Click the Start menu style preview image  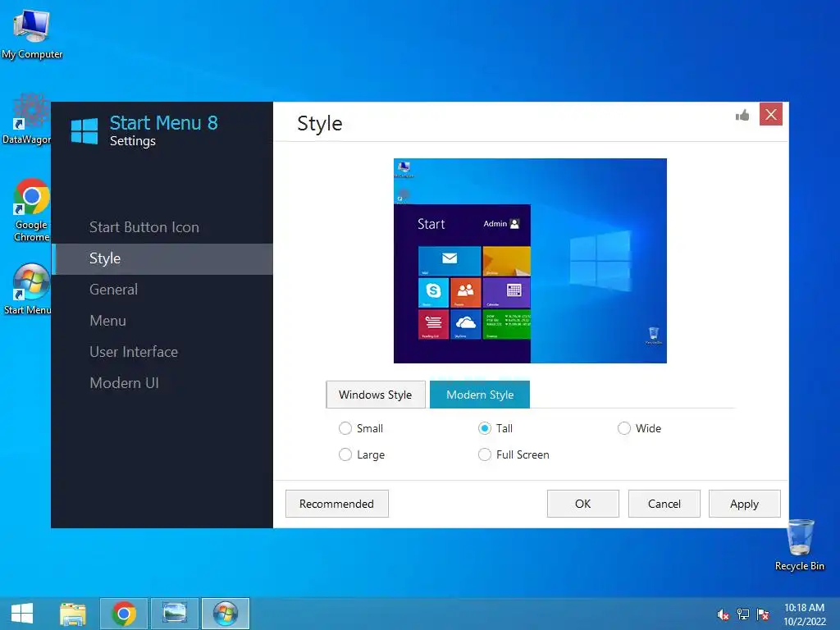click(531, 261)
